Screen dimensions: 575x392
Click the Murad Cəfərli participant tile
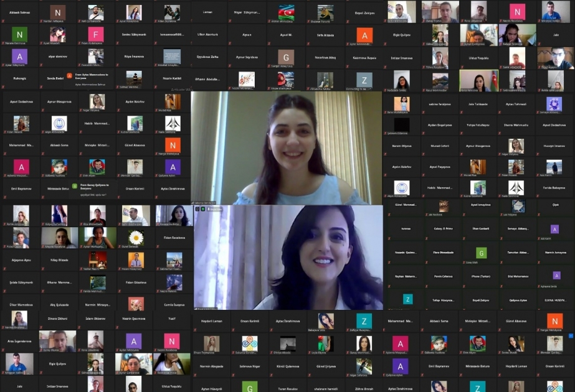(440, 146)
